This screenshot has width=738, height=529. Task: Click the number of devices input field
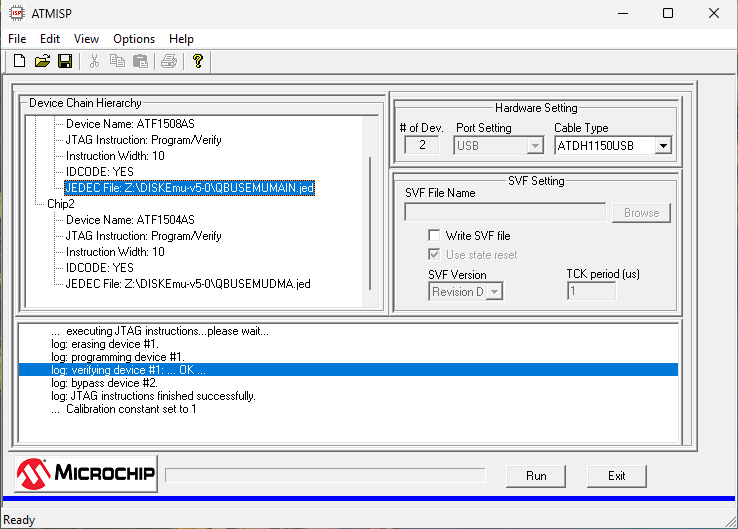click(422, 145)
